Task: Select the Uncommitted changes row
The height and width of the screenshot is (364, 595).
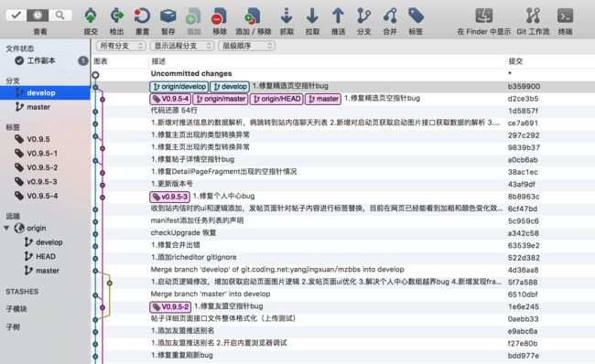Action: tap(343, 73)
